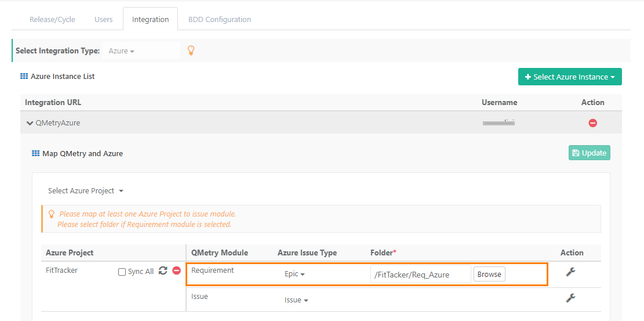The width and height of the screenshot is (644, 321).
Task: Click the blurred username value
Action: pos(499,122)
